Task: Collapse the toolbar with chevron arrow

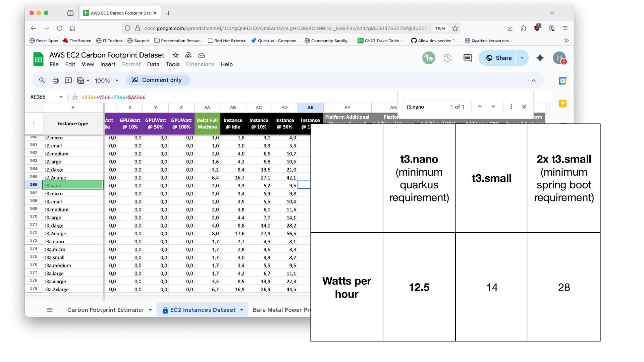Action: (x=534, y=80)
